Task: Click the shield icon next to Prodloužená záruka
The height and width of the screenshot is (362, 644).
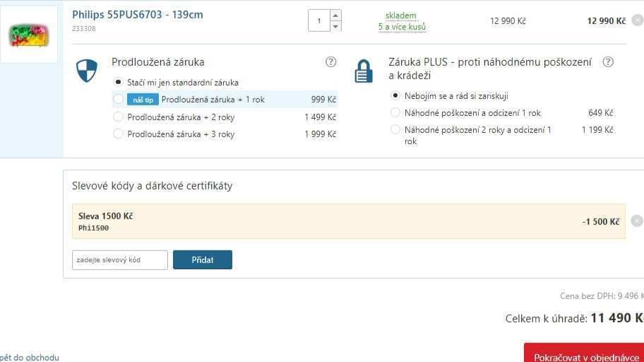Action: 87,70
